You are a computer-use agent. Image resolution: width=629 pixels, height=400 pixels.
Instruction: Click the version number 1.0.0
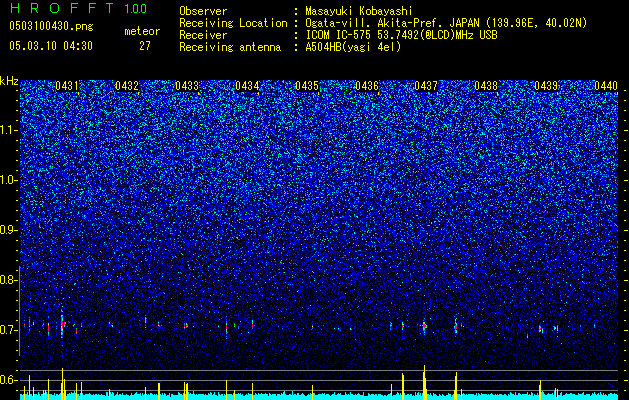click(136, 9)
